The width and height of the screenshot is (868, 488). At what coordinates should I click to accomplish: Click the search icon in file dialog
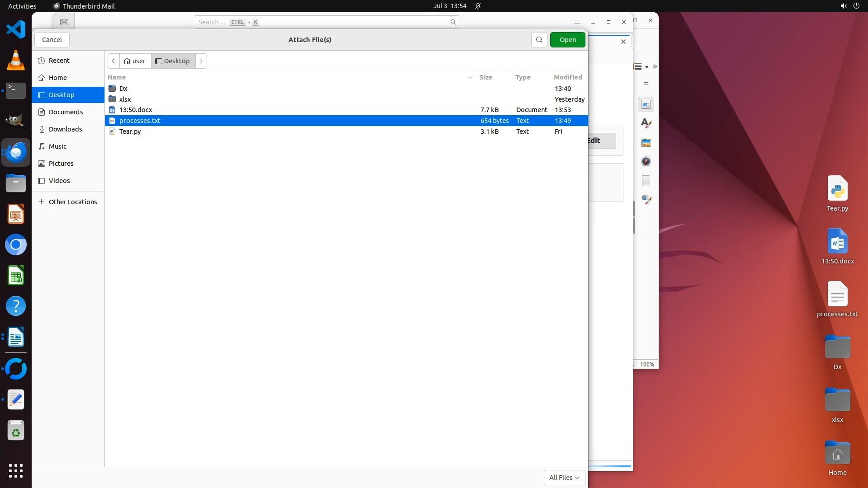(539, 40)
